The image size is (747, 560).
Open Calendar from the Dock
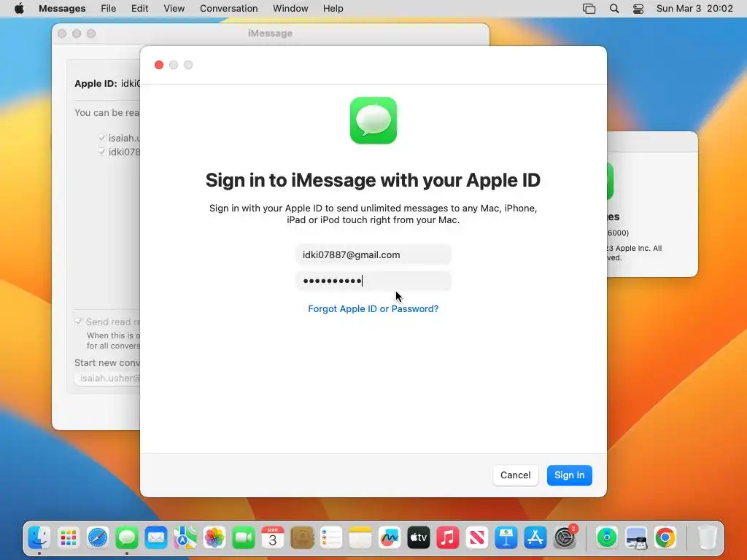click(x=273, y=538)
